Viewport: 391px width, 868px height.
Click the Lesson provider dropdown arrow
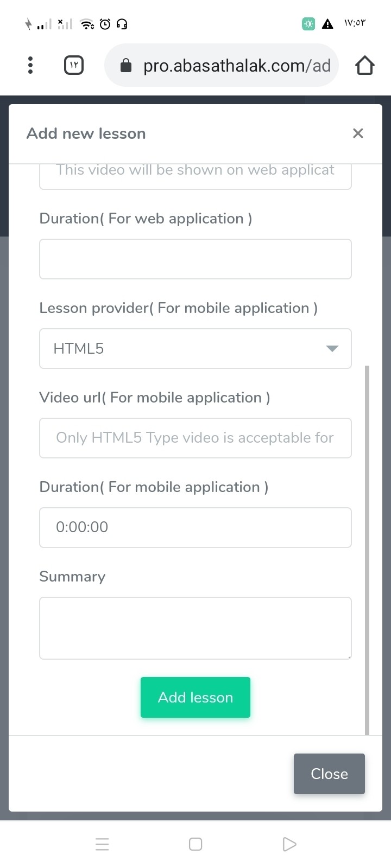click(x=332, y=348)
